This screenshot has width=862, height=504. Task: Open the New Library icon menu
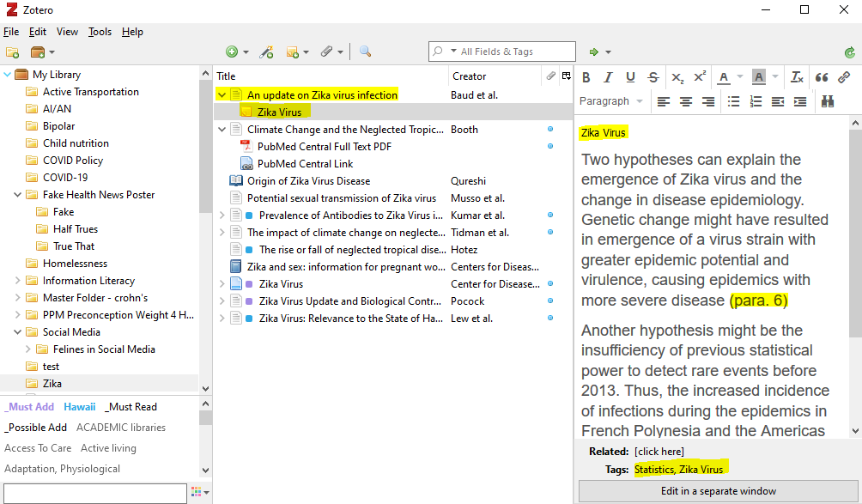pos(42,52)
